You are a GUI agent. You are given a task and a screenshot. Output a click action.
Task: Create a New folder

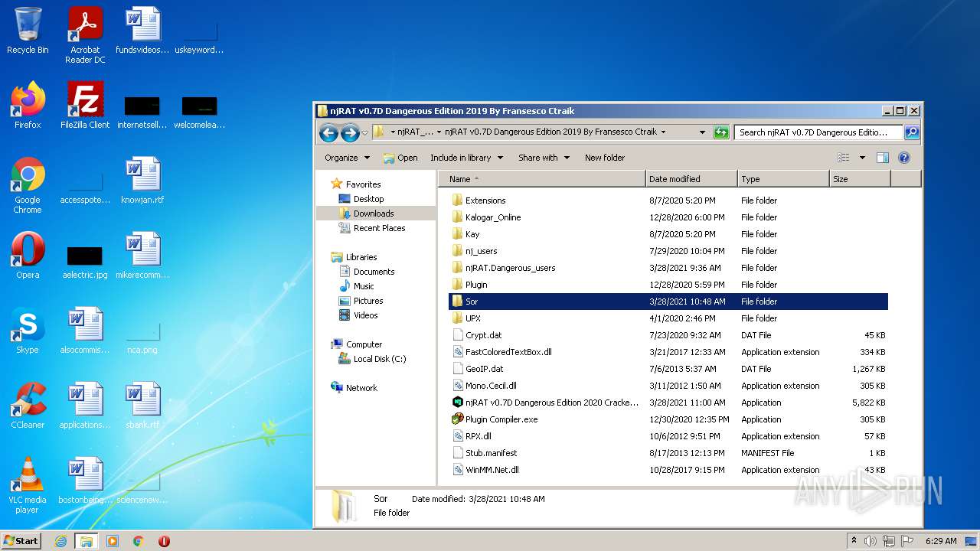605,158
